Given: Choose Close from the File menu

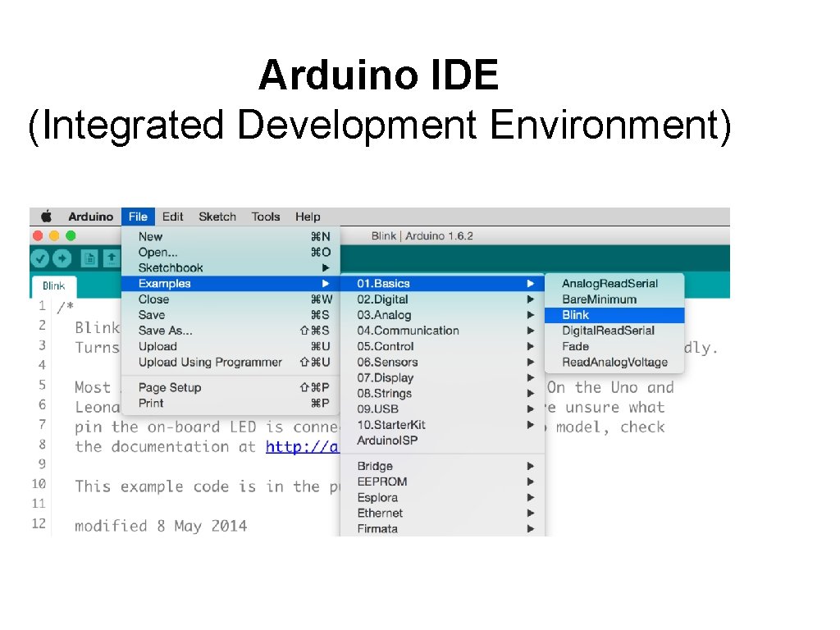Looking at the screenshot, I should (x=231, y=299).
